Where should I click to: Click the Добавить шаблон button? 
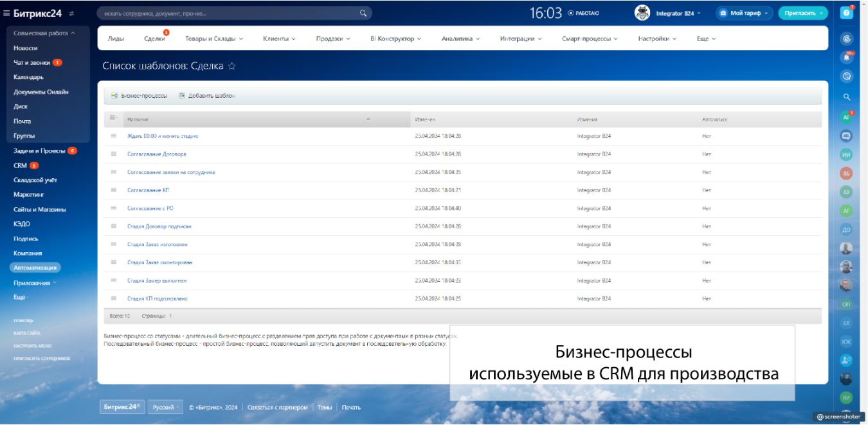(x=207, y=96)
